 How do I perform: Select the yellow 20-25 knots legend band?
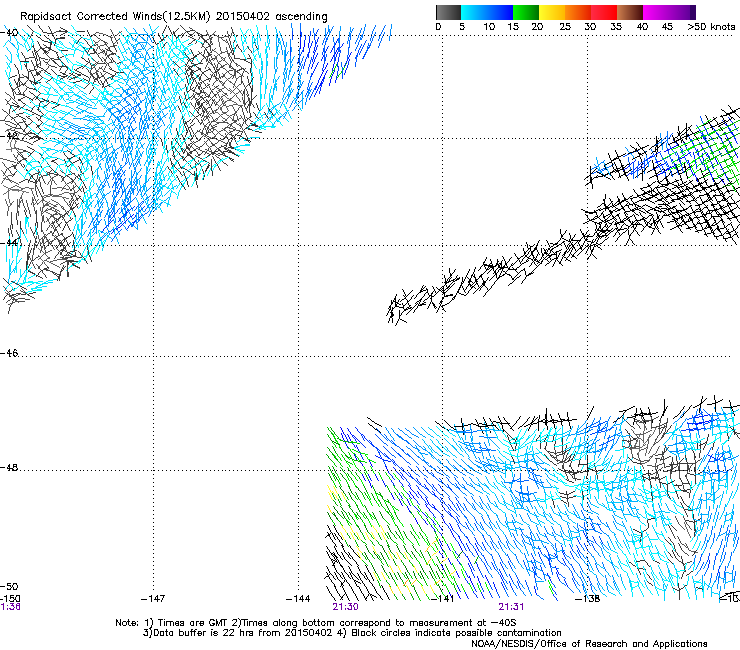[552, 12]
